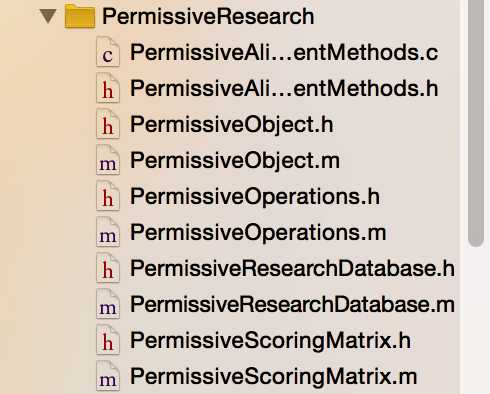
Task: Open PermissiveAli…entMethods.c source file
Action: pyautogui.click(x=284, y=52)
